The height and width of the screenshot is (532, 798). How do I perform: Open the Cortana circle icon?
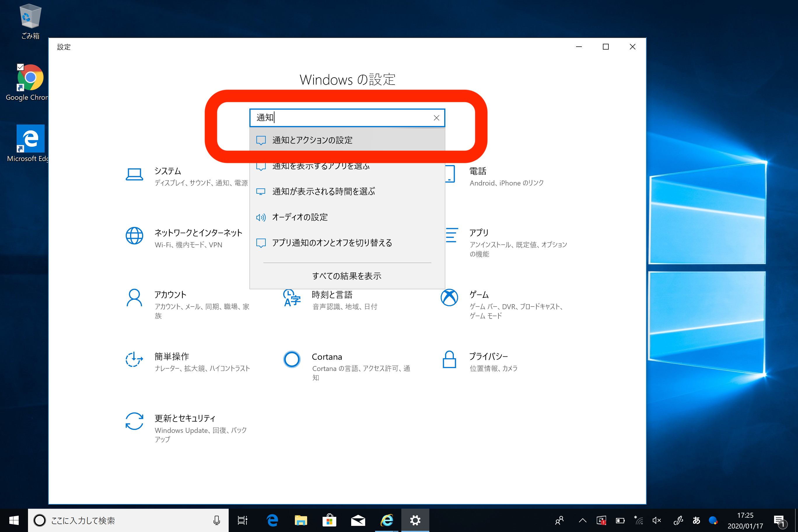tap(292, 359)
